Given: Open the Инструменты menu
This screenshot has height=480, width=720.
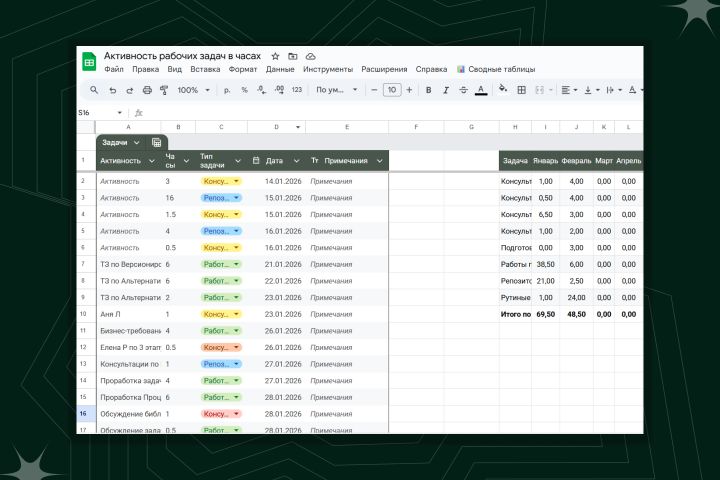Looking at the screenshot, I should pos(328,69).
